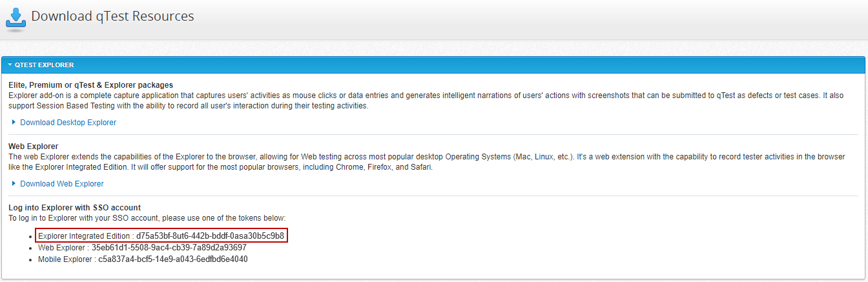This screenshot has width=868, height=282.
Task: Open the Download Web Explorer link
Action: tap(61, 184)
